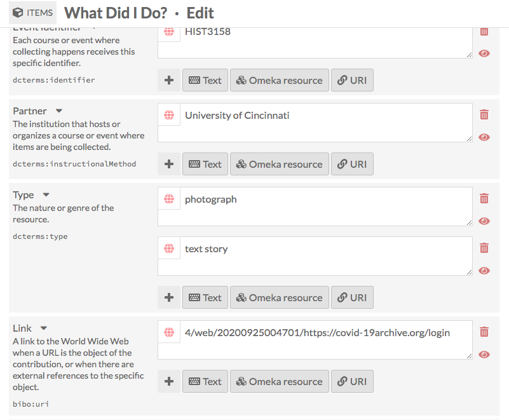
Task: Toggle visibility eye for photograph value
Action: pyautogui.click(x=484, y=221)
